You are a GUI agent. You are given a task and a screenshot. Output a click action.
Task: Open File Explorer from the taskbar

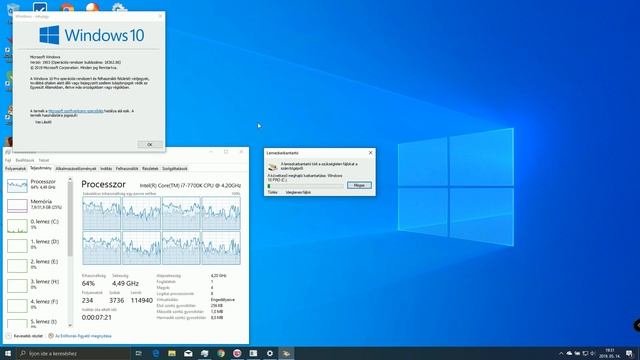172,353
